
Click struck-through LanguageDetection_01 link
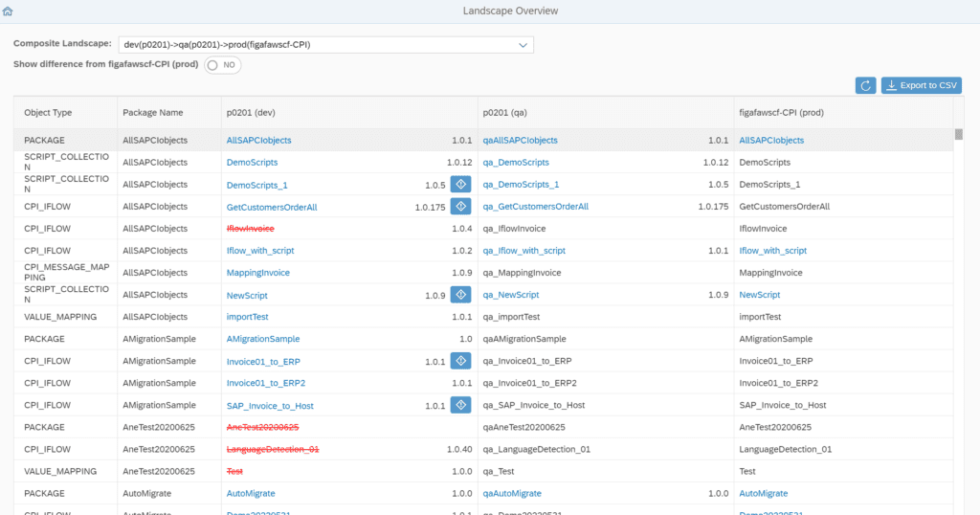coord(273,449)
